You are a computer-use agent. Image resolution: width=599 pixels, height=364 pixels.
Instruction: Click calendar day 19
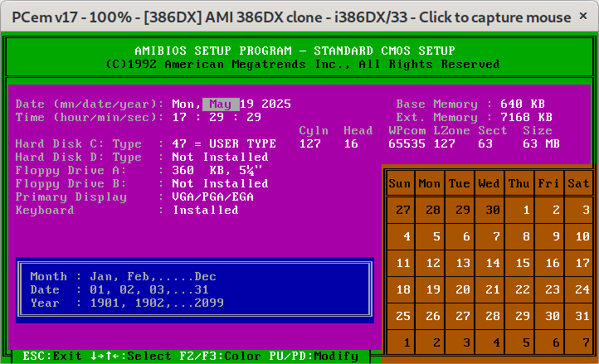coord(433,289)
